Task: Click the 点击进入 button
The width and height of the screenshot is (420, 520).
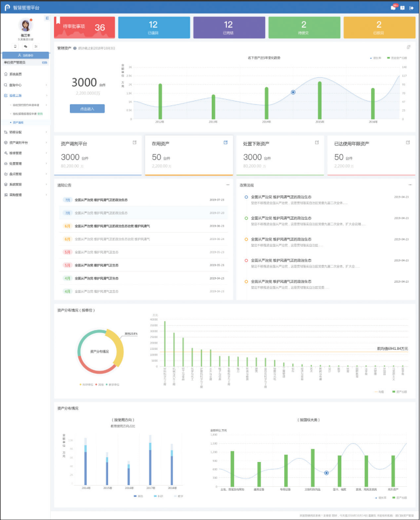Action: pyautogui.click(x=87, y=109)
